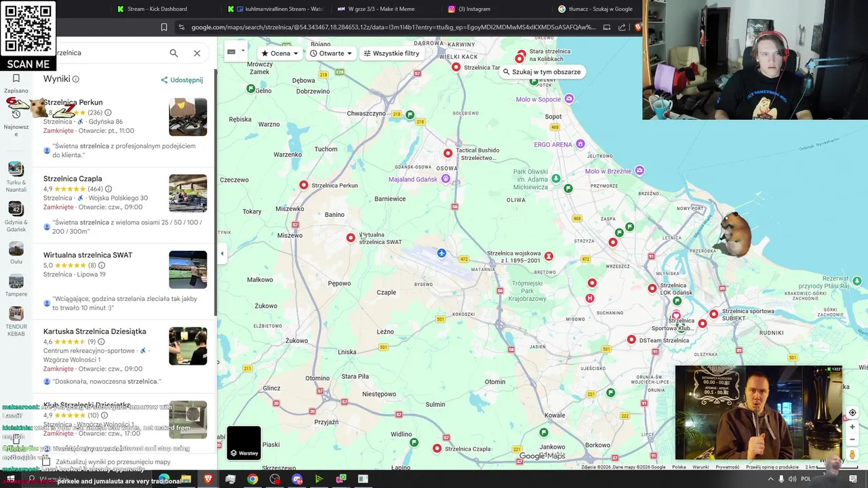Click the info icon next to Wyniki
Viewport: 868px width, 488px height.
point(76,79)
